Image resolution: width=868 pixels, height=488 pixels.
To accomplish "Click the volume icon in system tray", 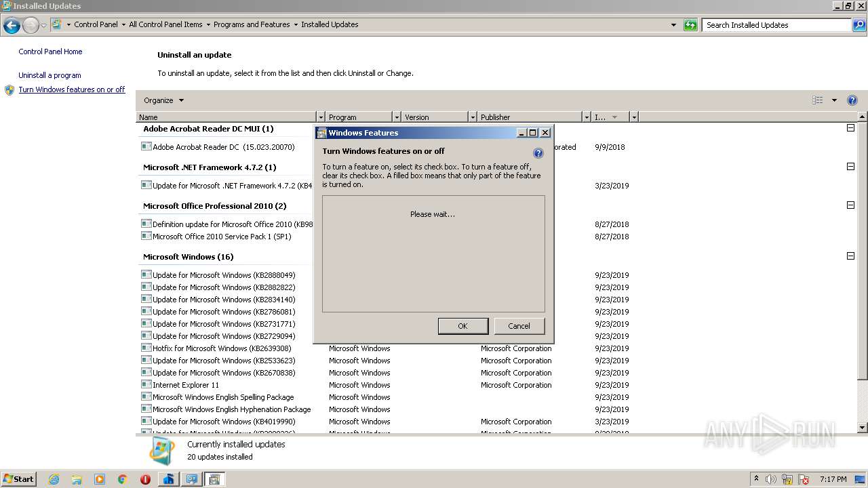I will [x=771, y=479].
